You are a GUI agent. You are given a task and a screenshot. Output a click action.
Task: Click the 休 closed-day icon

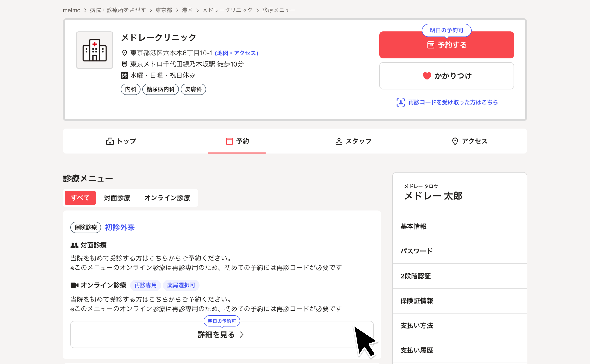(x=124, y=75)
